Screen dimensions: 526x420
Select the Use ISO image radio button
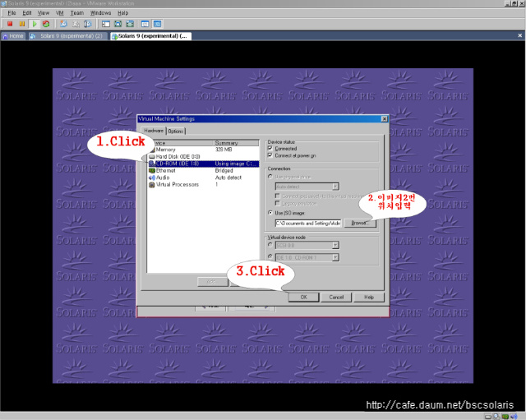[270, 213]
